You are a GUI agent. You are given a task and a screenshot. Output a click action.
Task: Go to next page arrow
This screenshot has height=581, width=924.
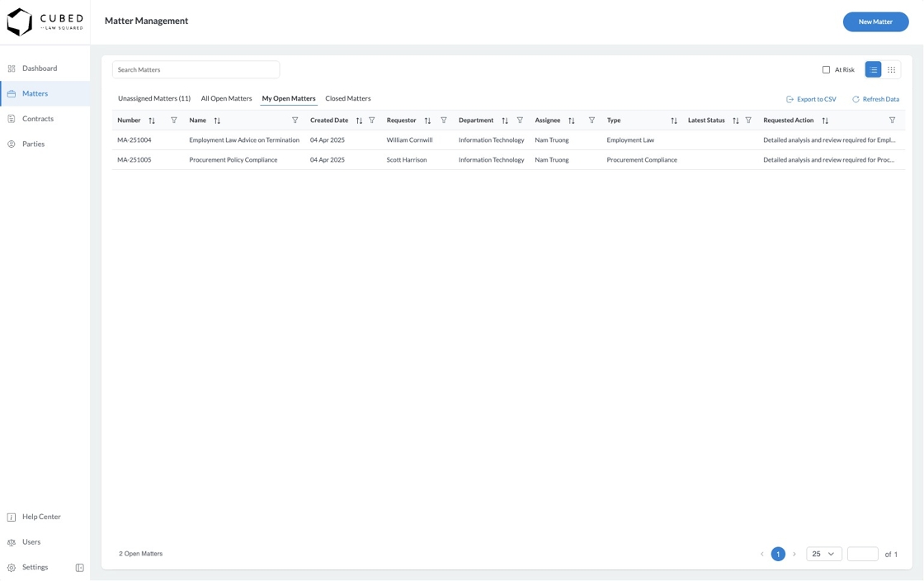click(794, 554)
